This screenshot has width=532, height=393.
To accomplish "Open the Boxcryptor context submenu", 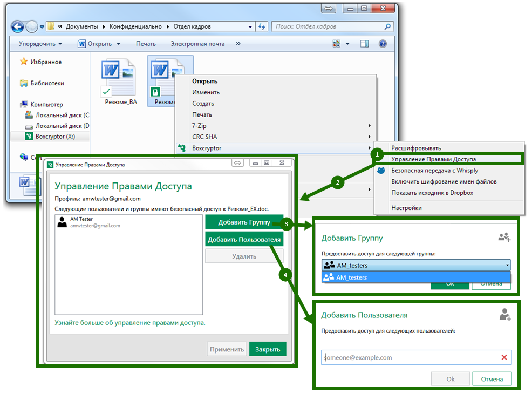I will click(276, 148).
